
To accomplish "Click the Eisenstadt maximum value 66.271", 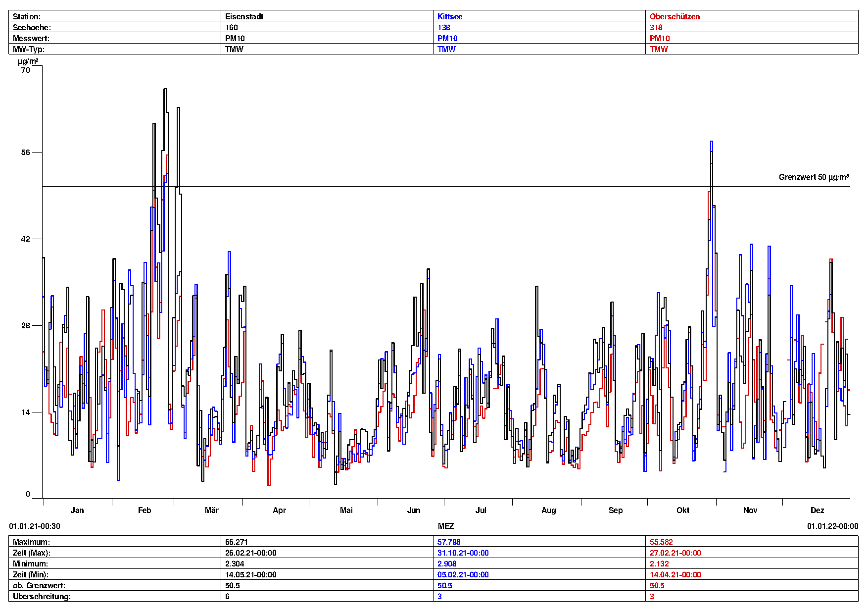I will [x=236, y=542].
